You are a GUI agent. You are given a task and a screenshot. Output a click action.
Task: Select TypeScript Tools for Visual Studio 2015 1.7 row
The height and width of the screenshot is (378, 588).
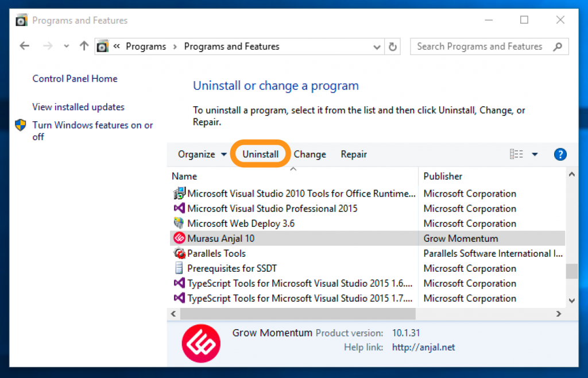pyautogui.click(x=367, y=299)
